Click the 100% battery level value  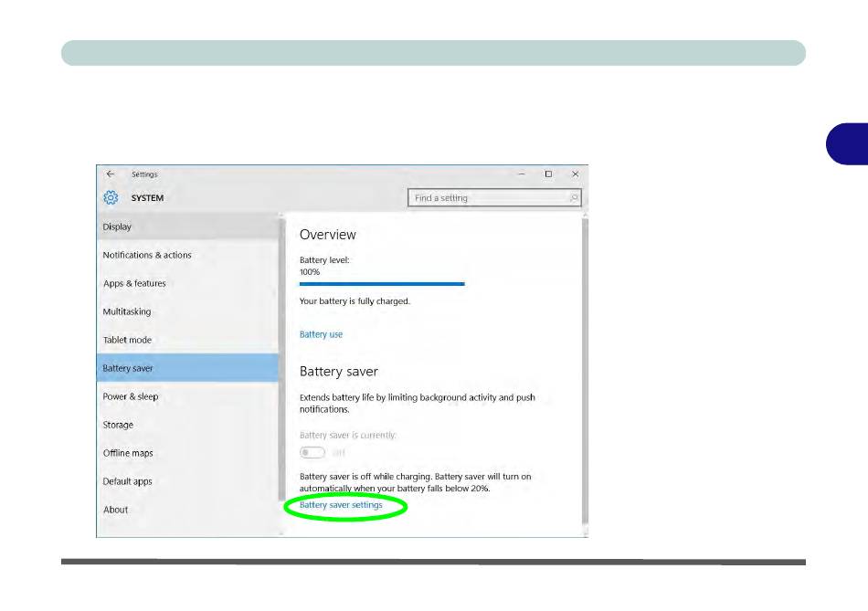[x=310, y=272]
